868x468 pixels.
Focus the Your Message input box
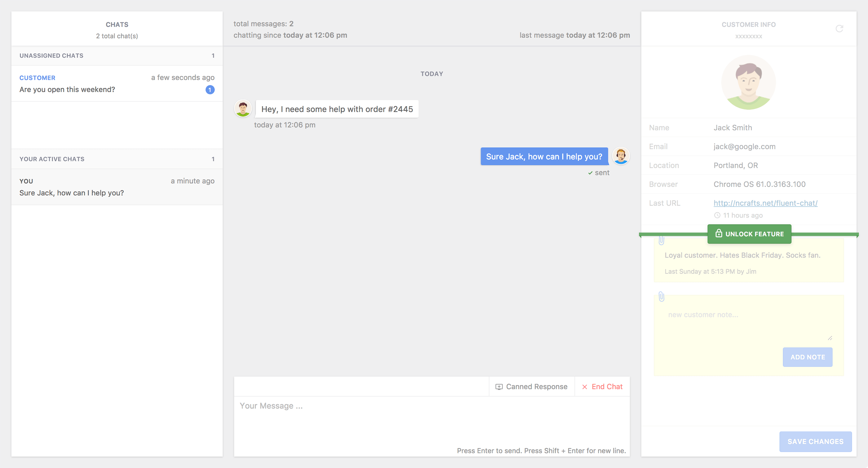coord(432,421)
